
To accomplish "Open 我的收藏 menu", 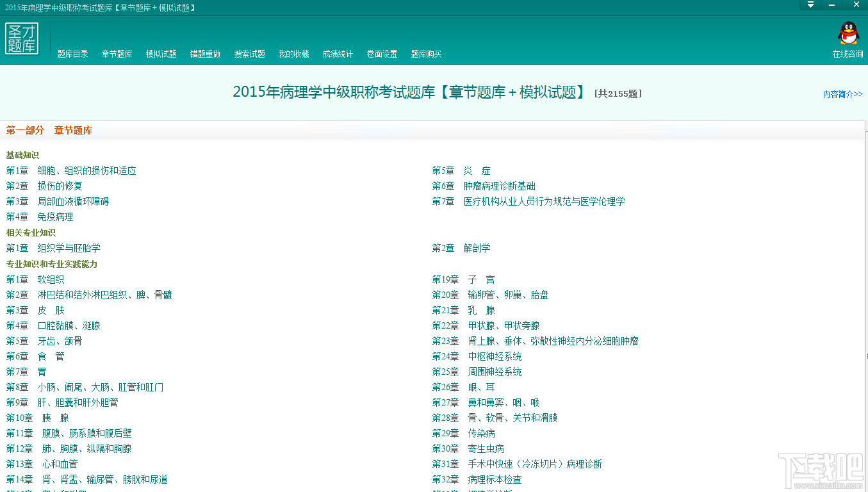I will 294,54.
